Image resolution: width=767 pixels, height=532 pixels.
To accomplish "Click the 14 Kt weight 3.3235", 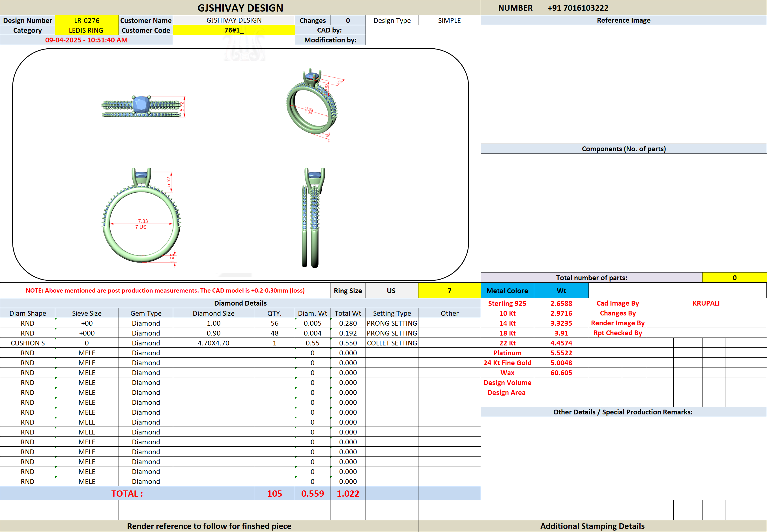I will [x=561, y=323].
